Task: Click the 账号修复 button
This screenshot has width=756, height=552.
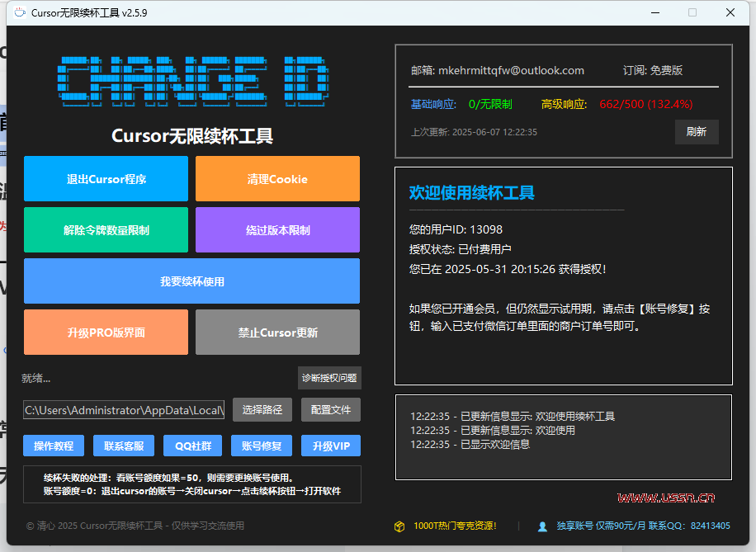Action: coord(262,446)
